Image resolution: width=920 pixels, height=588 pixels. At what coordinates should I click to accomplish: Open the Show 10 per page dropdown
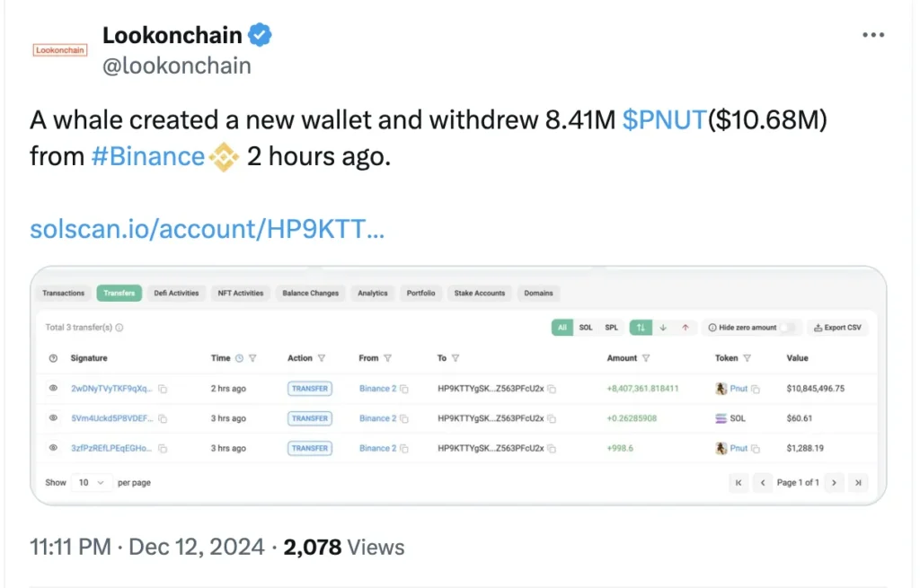pos(90,482)
